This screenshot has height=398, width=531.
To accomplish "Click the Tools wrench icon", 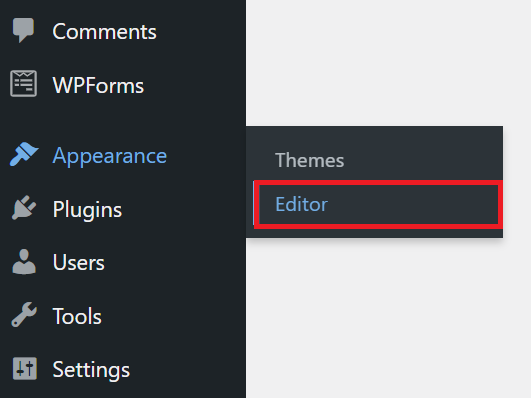I will pyautogui.click(x=24, y=315).
